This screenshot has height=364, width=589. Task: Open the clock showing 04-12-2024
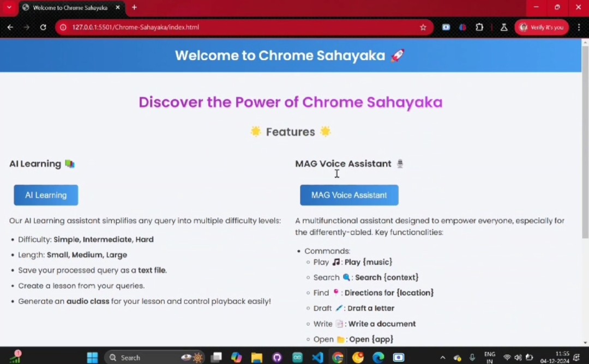(x=555, y=357)
